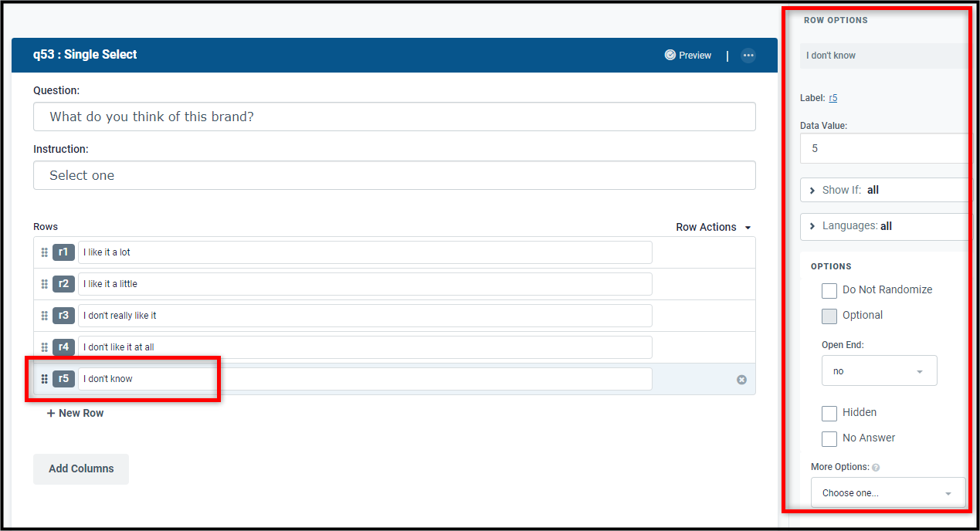This screenshot has width=980, height=531.
Task: Expand the Languages section
Action: click(x=884, y=226)
